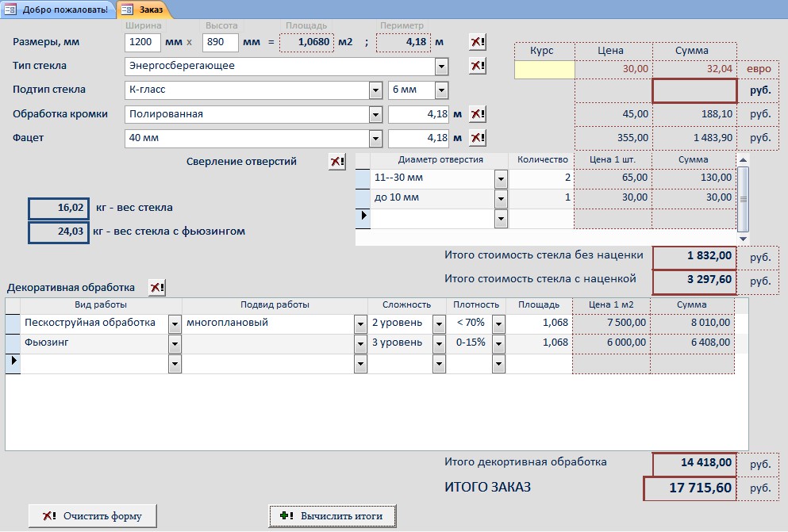Screen dimensions: 788x532
Task: Open the Подтип стекла К-гласс dropdown
Action: click(x=375, y=90)
